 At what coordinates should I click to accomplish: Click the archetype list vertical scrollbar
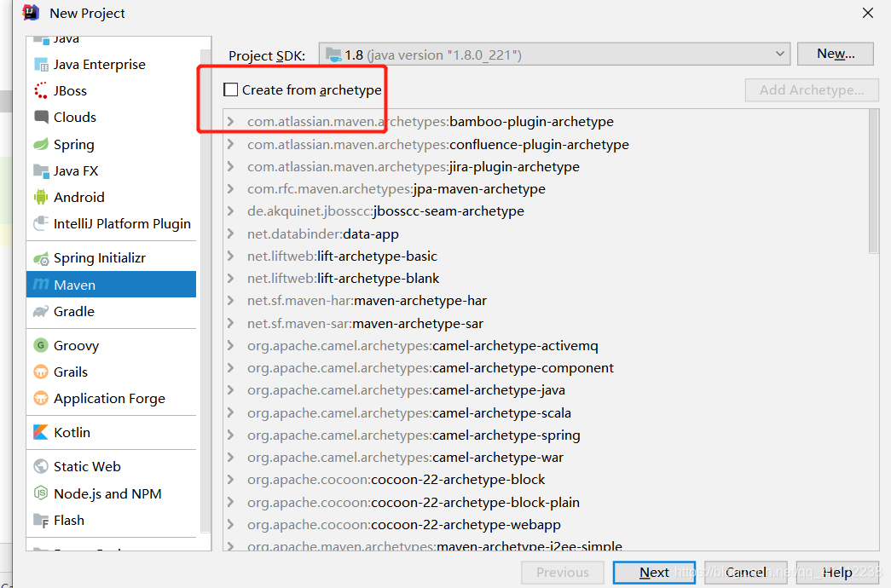point(874,182)
